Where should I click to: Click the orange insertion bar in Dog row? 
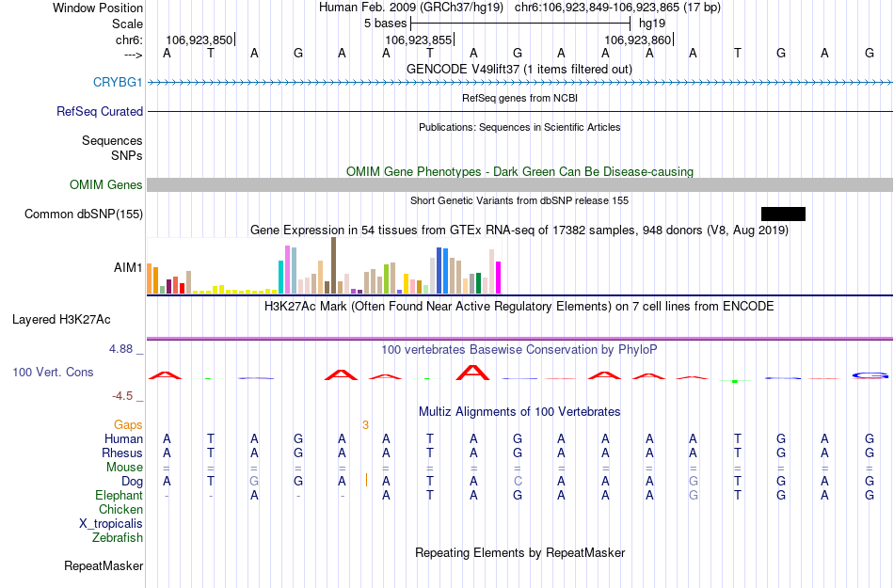366,481
